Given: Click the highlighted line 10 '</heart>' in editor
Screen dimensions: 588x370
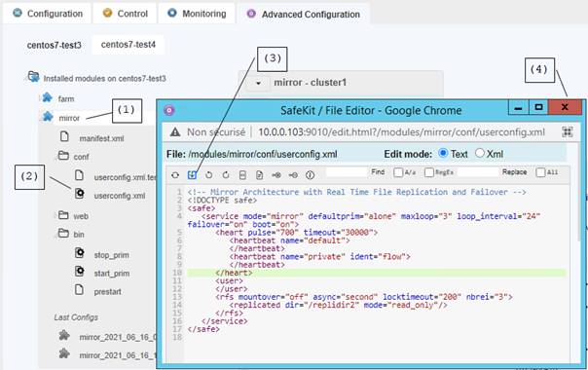Looking at the screenshot, I should click(x=377, y=273).
